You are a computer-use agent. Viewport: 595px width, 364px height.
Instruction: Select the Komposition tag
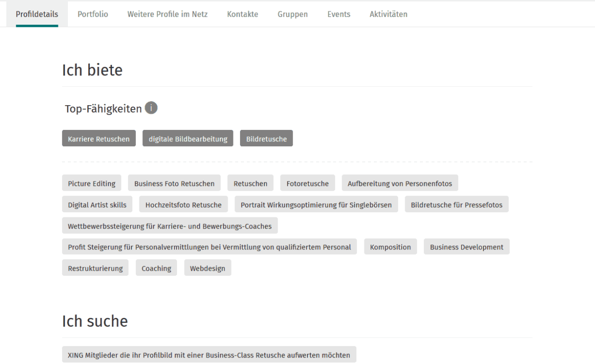[x=390, y=246]
